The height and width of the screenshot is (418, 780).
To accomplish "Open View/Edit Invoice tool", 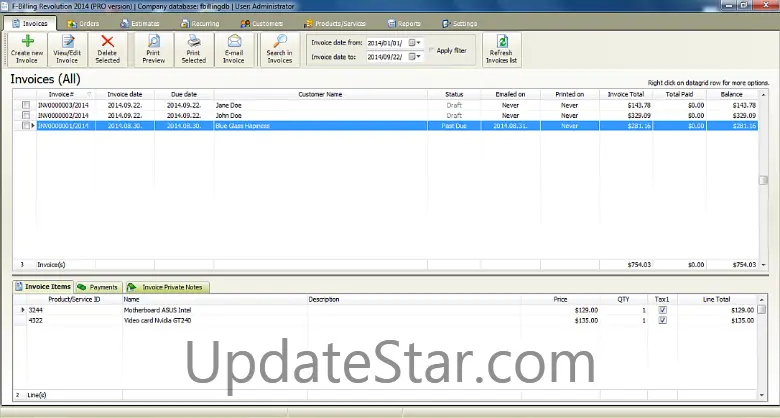I will (x=67, y=50).
